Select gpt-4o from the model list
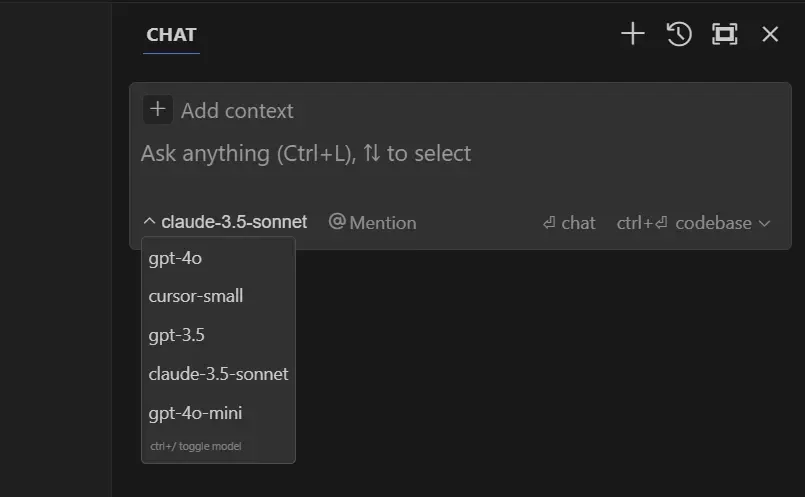 [176, 258]
